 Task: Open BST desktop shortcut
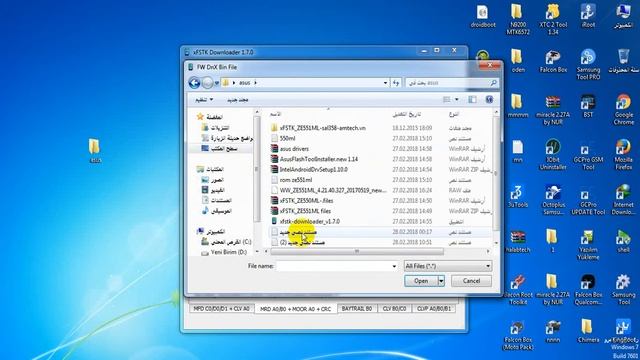588,106
